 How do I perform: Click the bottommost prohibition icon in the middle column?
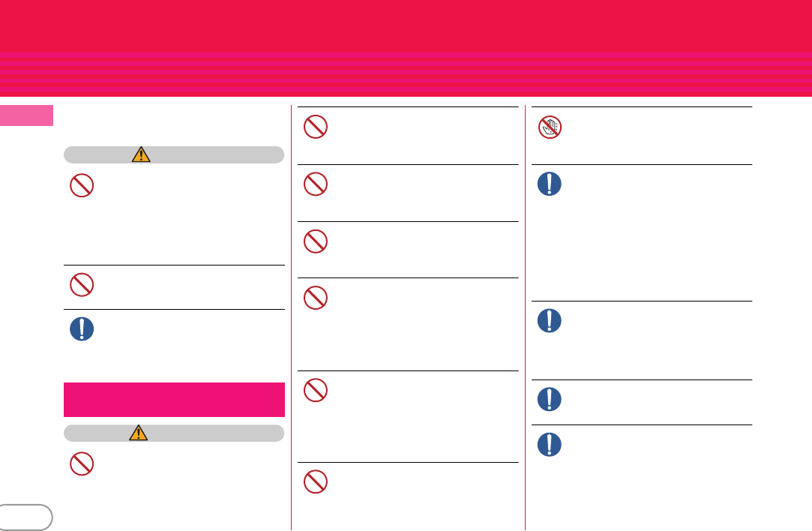tap(316, 481)
